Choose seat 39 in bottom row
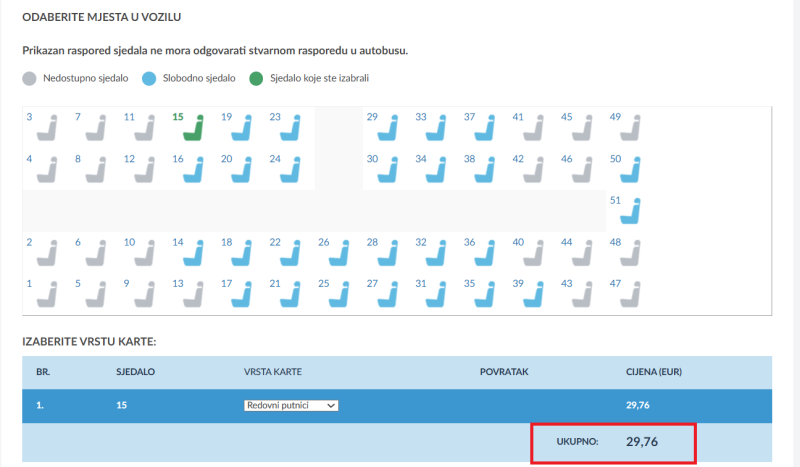Image resolution: width=800 pixels, height=467 pixels. [534, 295]
